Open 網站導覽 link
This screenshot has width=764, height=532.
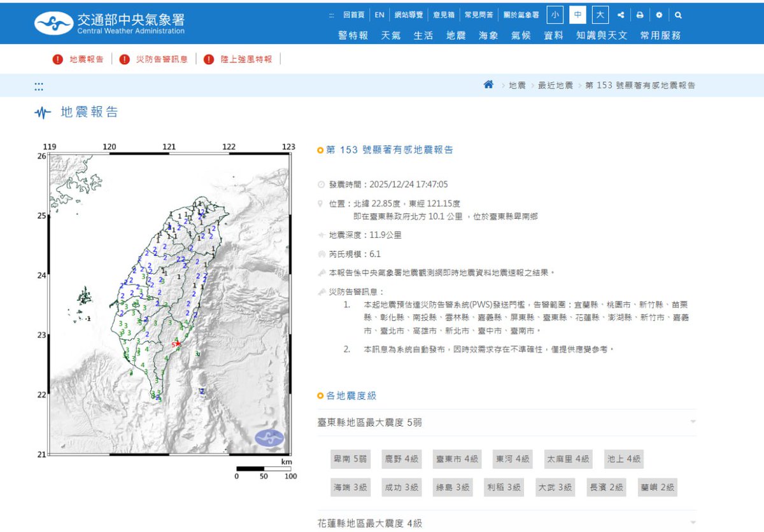pyautogui.click(x=409, y=15)
